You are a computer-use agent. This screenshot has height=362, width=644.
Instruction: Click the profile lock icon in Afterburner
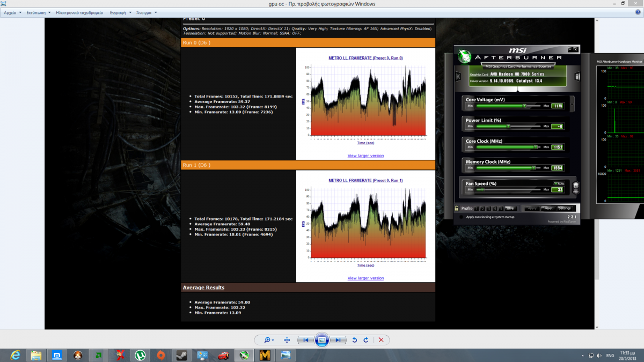(457, 208)
